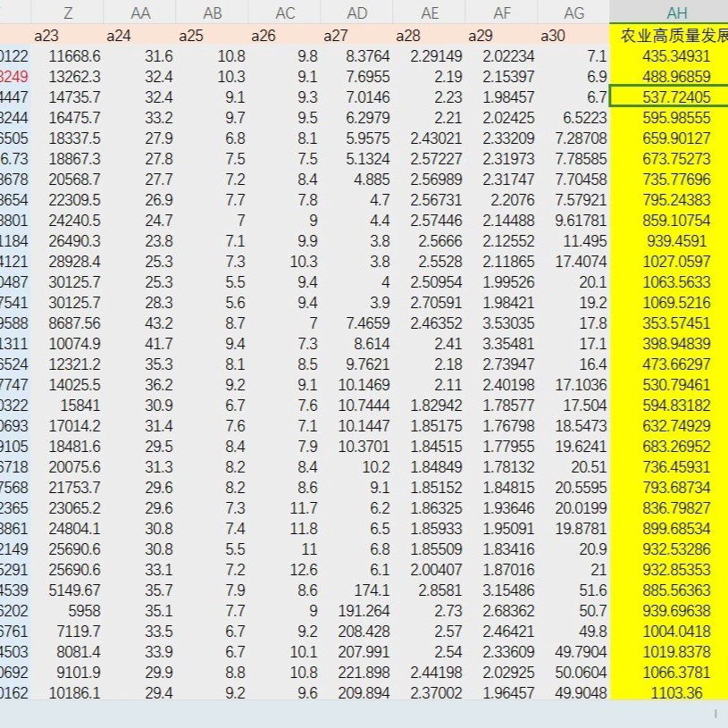
Task: Click cell containing 2.00407
Action: (x=430, y=570)
